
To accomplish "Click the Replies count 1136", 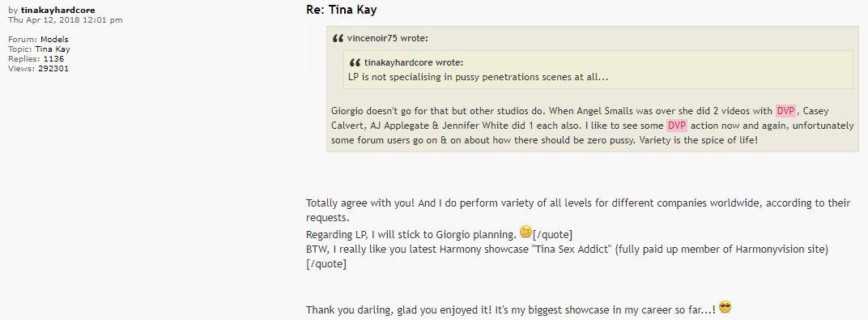I will (53, 58).
